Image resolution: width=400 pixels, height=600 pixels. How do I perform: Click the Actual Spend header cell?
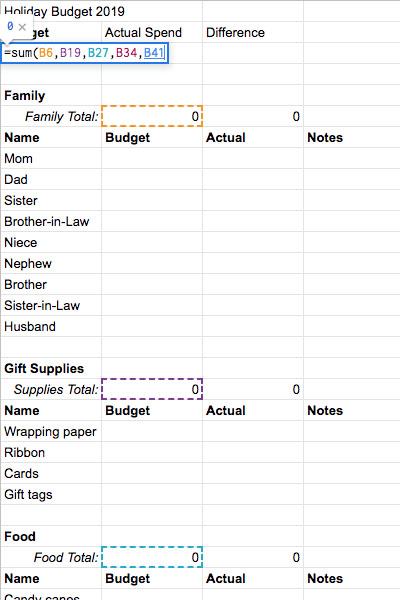click(152, 33)
